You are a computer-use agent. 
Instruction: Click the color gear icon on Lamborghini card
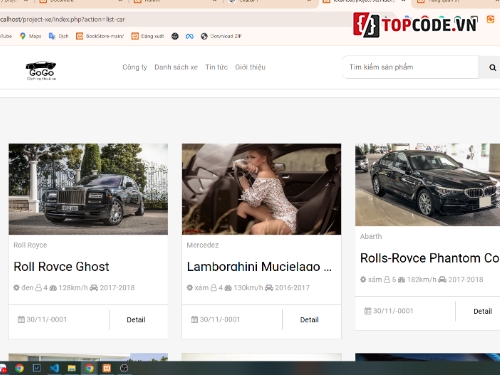(x=190, y=288)
